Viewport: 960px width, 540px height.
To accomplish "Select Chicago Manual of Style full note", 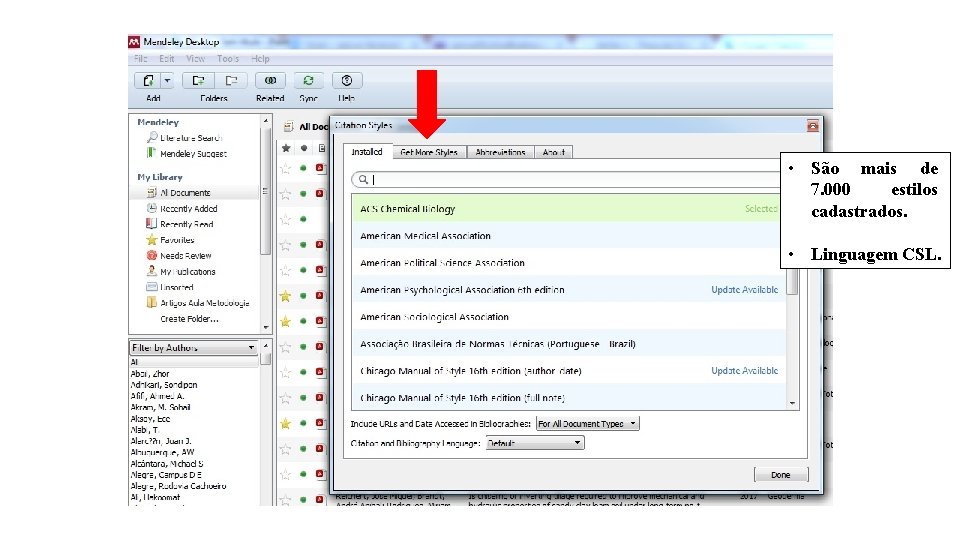I will point(568,397).
